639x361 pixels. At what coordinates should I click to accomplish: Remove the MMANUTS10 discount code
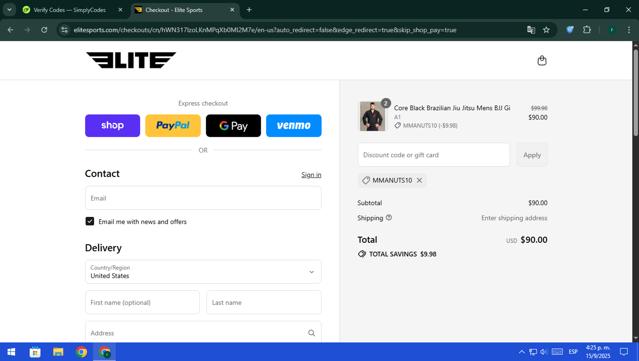point(419,180)
